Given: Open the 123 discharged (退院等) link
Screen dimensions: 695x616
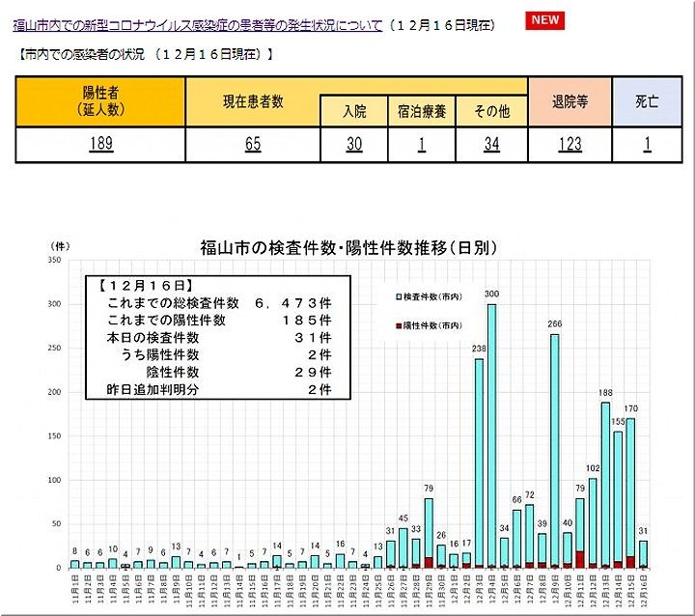Looking at the screenshot, I should point(570,145).
